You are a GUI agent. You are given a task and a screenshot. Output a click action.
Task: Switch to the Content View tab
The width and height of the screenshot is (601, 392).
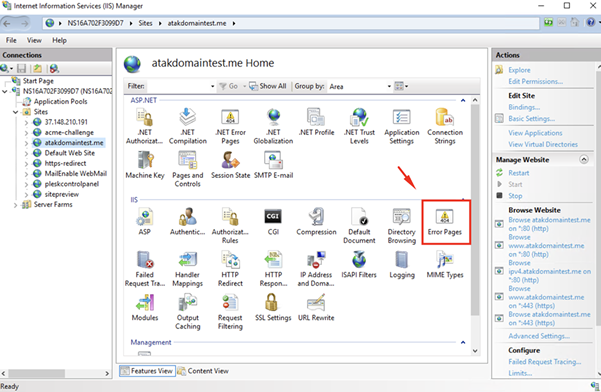[203, 371]
